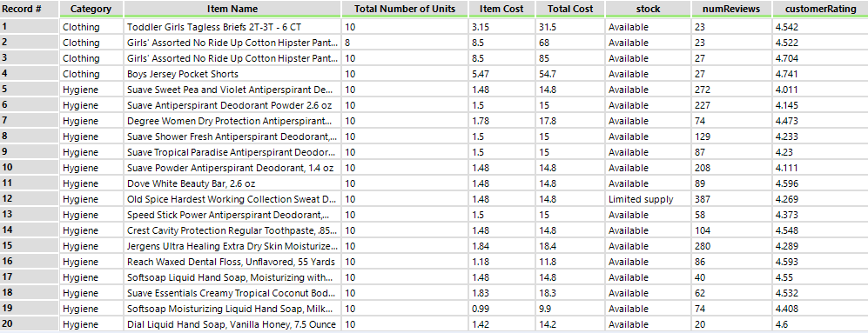Click the units value 8 cell
The width and height of the screenshot is (868, 333).
coord(405,43)
